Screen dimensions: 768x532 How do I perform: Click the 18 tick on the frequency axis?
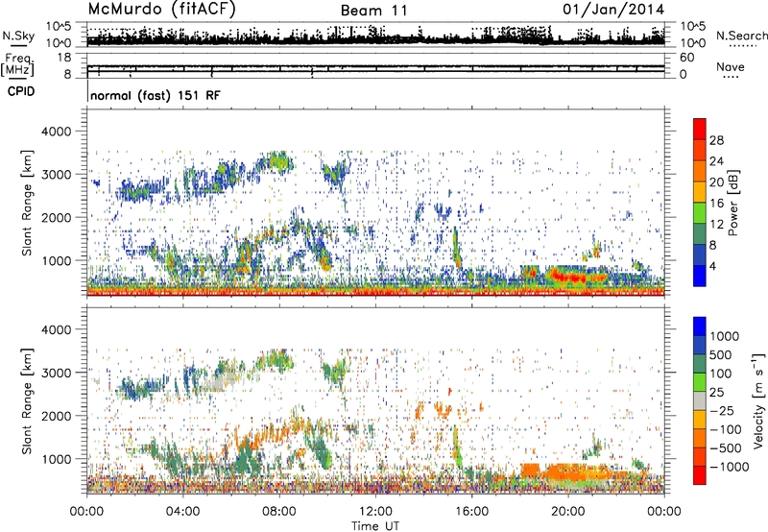(x=64, y=58)
